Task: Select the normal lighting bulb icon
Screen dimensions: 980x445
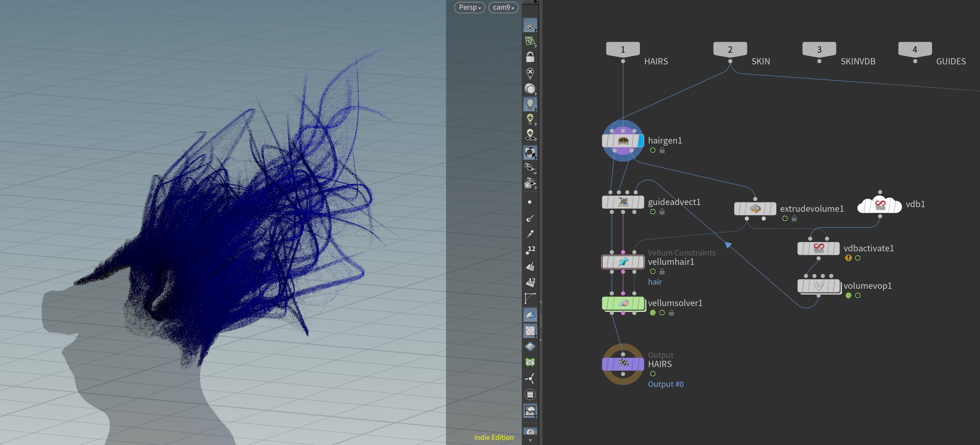Action: (530, 104)
